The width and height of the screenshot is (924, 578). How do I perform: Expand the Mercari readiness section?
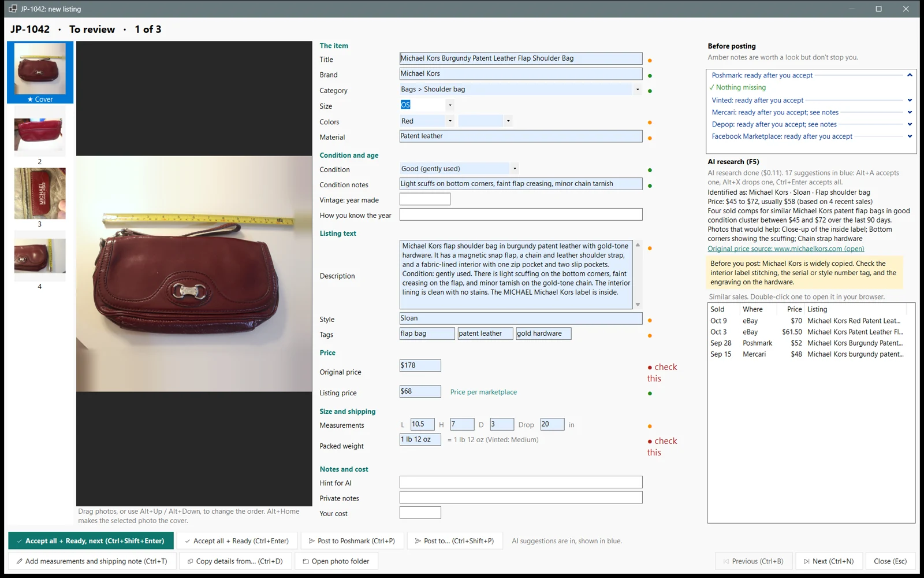click(x=910, y=112)
